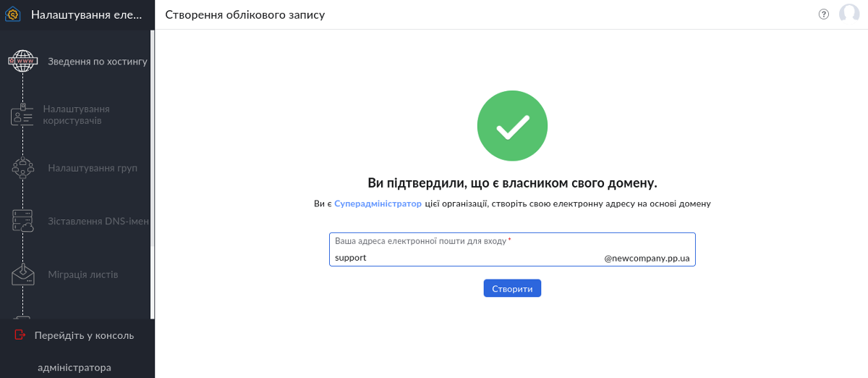The height and width of the screenshot is (378, 868).
Task: Click the green success checkmark icon
Action: (512, 126)
